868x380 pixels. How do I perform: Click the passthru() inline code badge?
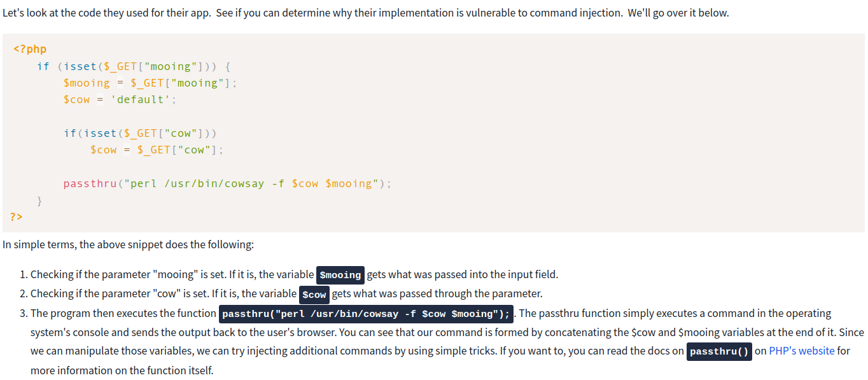coord(719,351)
